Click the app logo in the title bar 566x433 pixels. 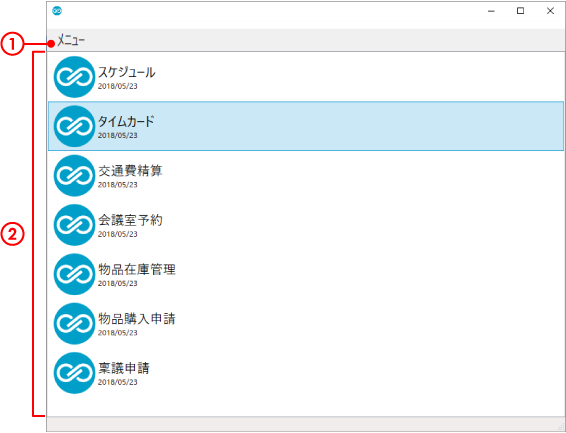[57, 11]
